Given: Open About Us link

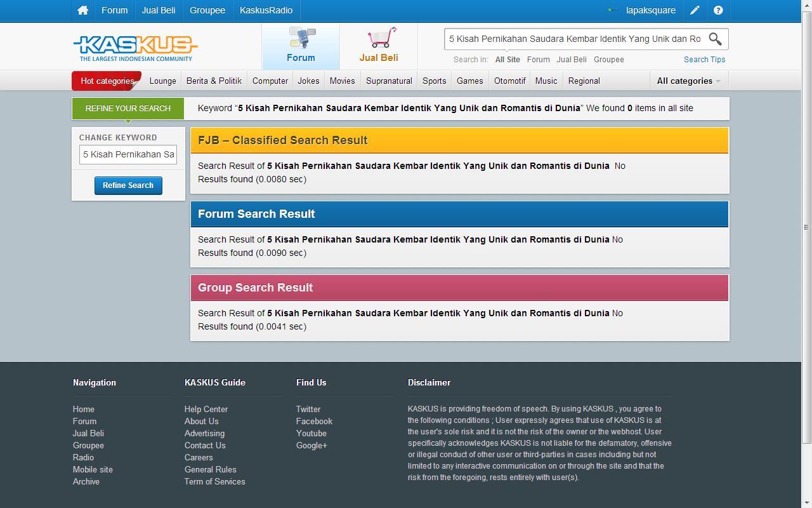Looking at the screenshot, I should click(x=201, y=422).
